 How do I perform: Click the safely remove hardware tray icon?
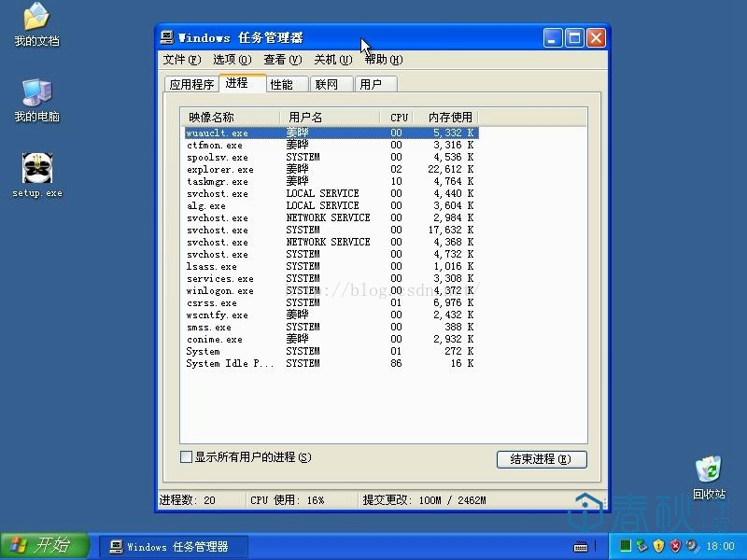click(x=642, y=545)
